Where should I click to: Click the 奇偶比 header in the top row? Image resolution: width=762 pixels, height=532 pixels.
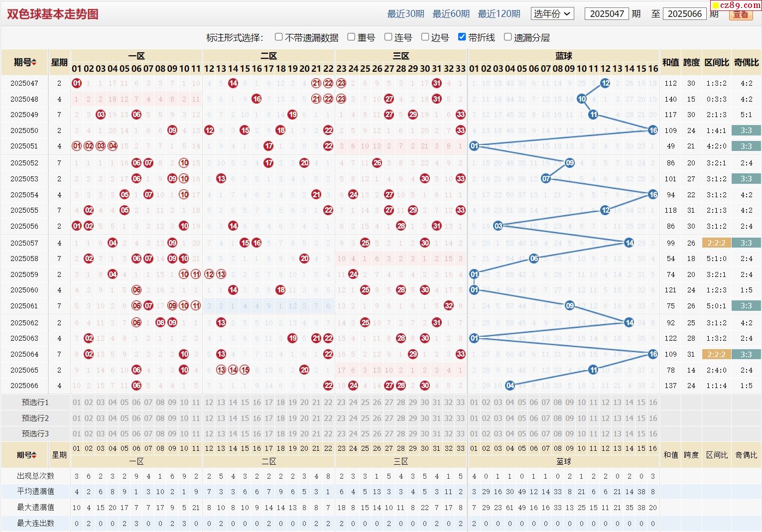(x=746, y=62)
